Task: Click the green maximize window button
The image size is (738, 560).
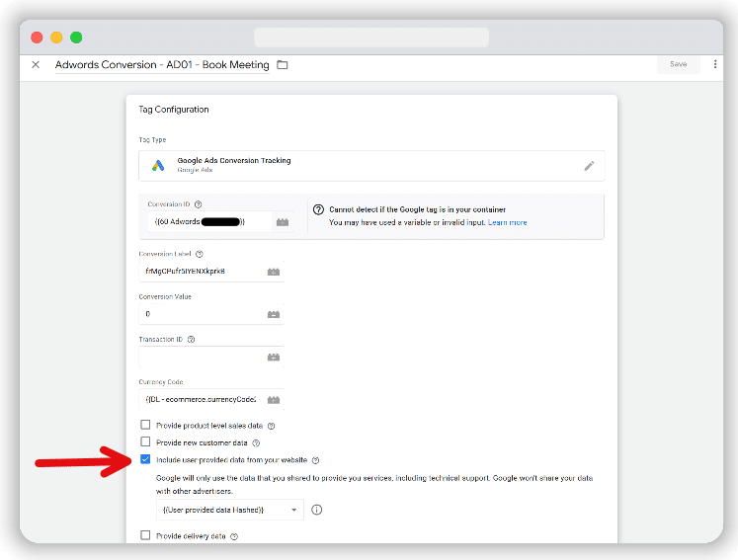Action: click(x=76, y=38)
